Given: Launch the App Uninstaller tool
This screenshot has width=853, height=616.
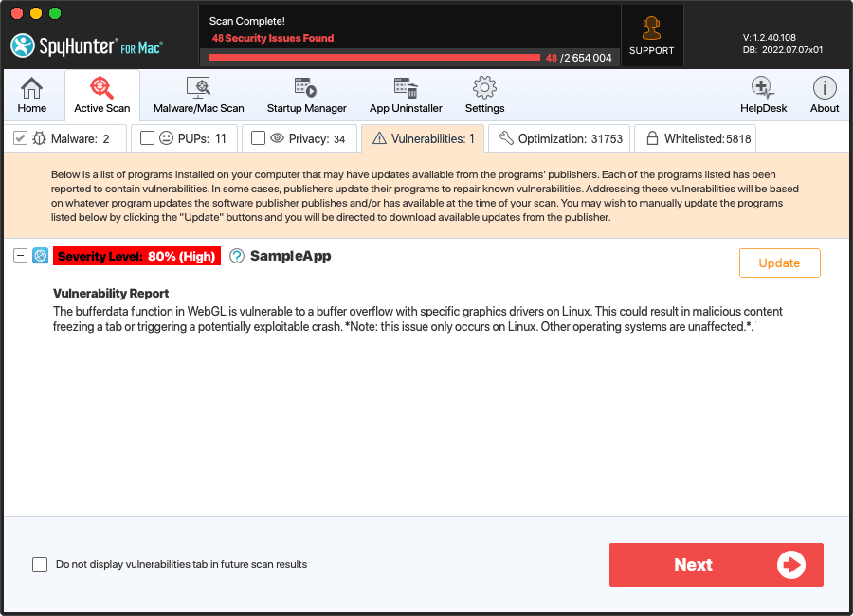Looking at the screenshot, I should coord(406,96).
